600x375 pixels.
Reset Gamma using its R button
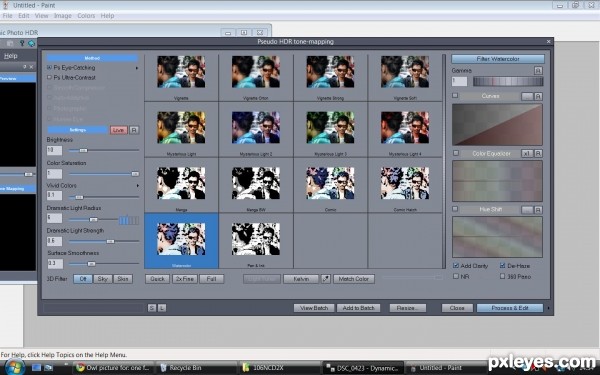538,70
